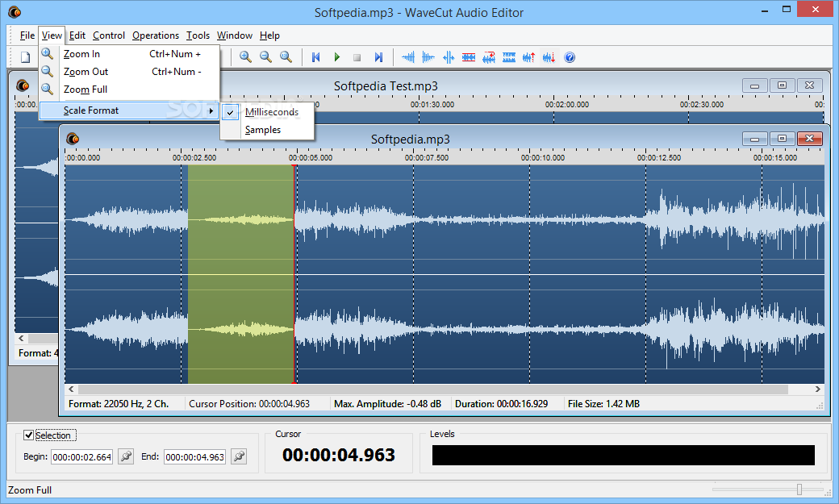Open the Operations menu
The width and height of the screenshot is (839, 504).
156,35
